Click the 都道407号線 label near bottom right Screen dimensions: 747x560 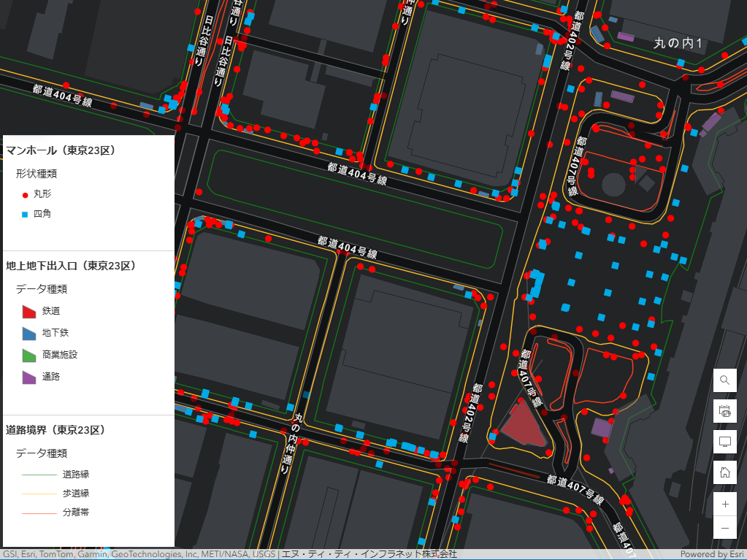pos(575,489)
